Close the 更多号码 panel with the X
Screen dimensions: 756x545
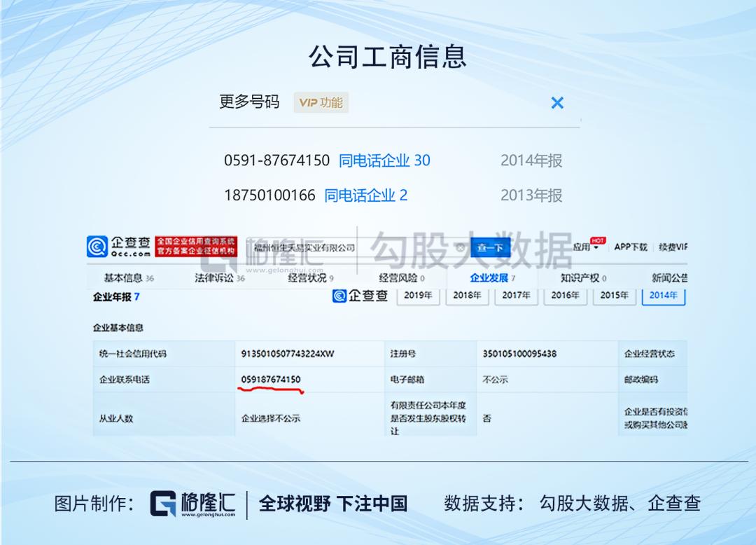click(557, 102)
